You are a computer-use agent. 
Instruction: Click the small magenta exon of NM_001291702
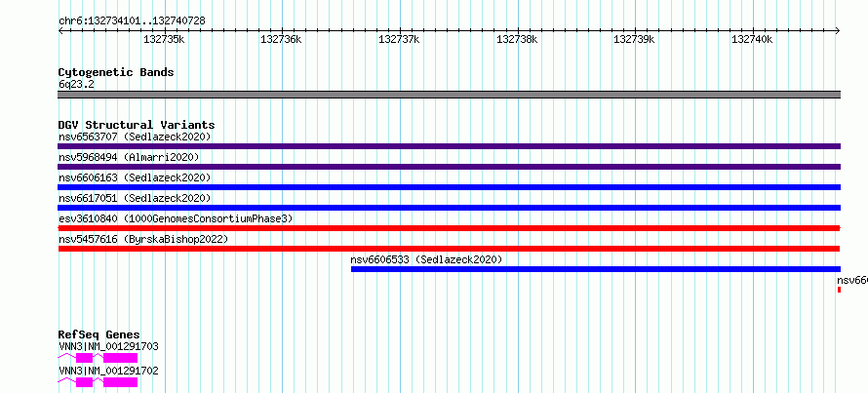[x=84, y=382]
